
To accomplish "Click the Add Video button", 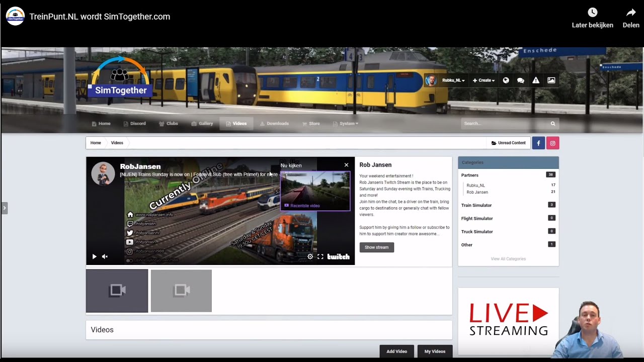I will pyautogui.click(x=396, y=351).
